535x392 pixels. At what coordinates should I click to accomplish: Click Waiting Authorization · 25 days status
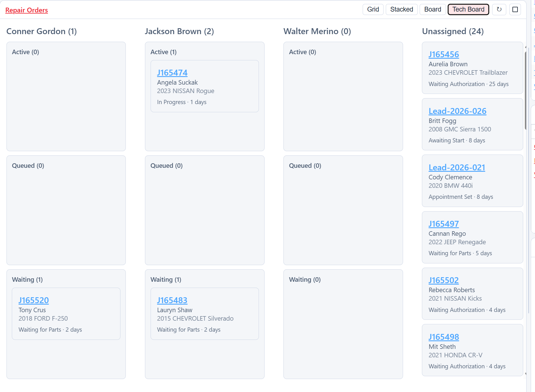[x=468, y=84]
